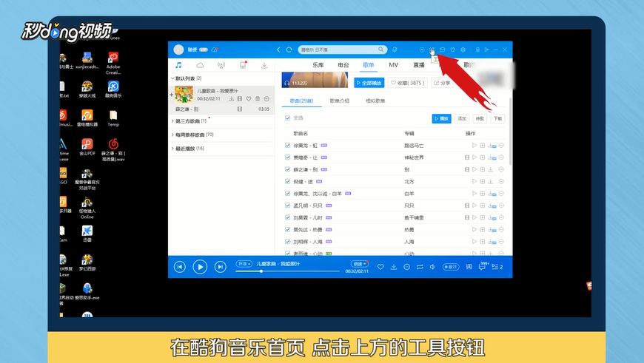Click the refresh icon beside search box

point(289,50)
